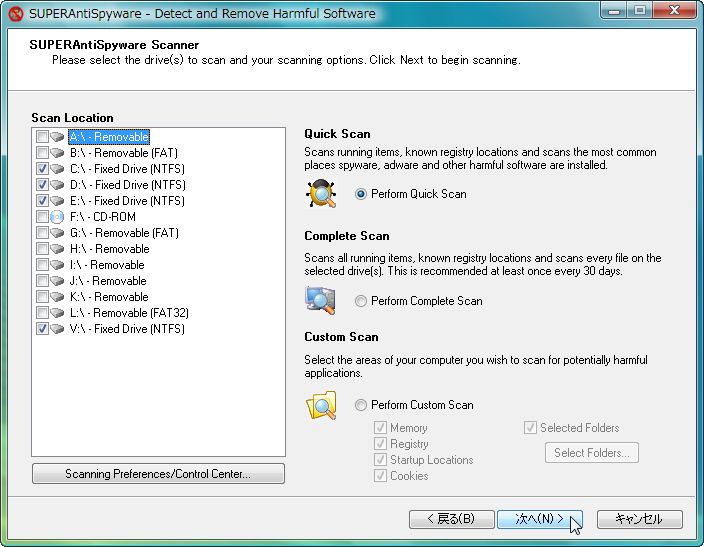Select the 'L:\ - Removable (FAT32)' row text

click(129, 313)
